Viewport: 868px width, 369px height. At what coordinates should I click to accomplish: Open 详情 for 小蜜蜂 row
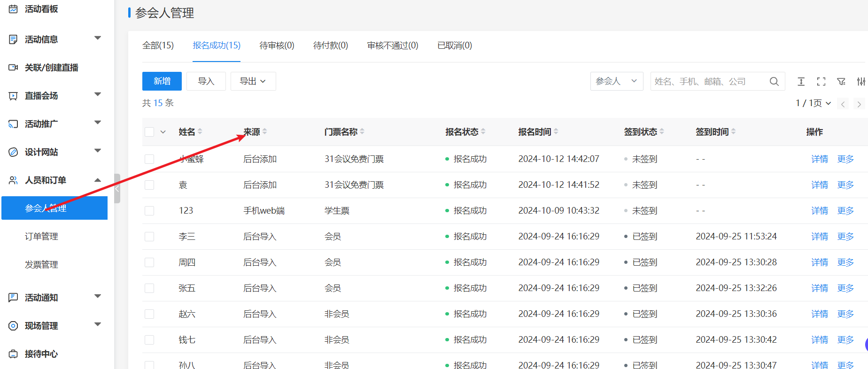click(x=820, y=159)
